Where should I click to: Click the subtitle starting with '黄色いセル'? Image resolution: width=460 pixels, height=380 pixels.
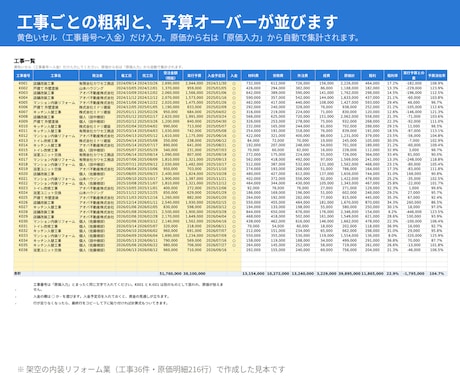click(x=188, y=38)
